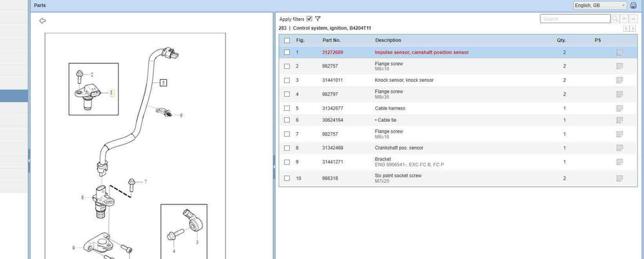Go to the previous search result arrow
The width and height of the screenshot is (644, 259).
click(625, 19)
